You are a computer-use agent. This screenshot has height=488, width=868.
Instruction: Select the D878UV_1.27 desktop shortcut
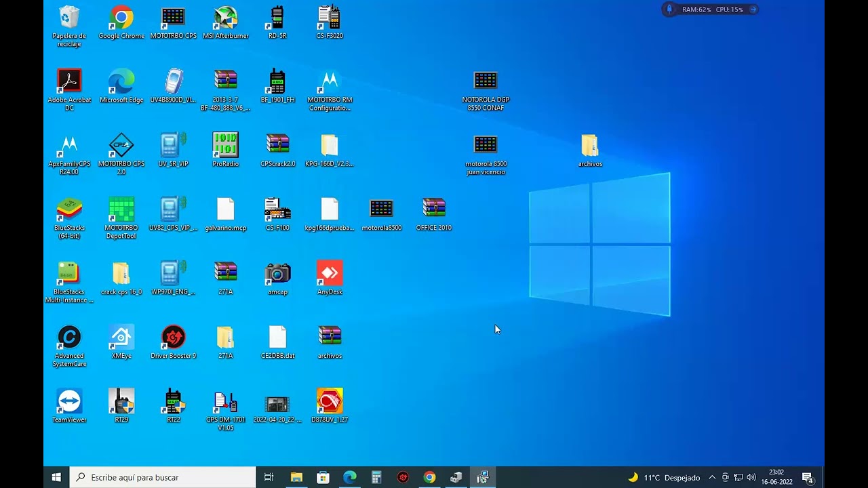click(x=330, y=406)
